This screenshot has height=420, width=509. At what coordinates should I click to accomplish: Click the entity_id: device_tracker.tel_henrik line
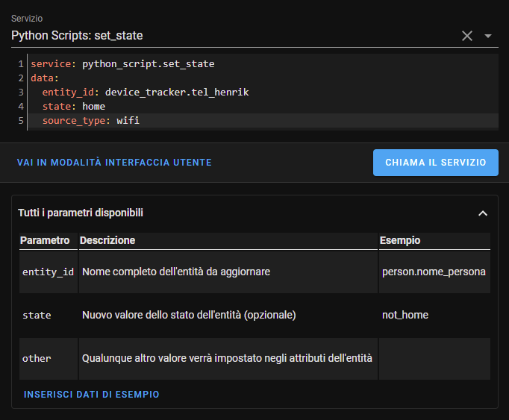coord(146,93)
